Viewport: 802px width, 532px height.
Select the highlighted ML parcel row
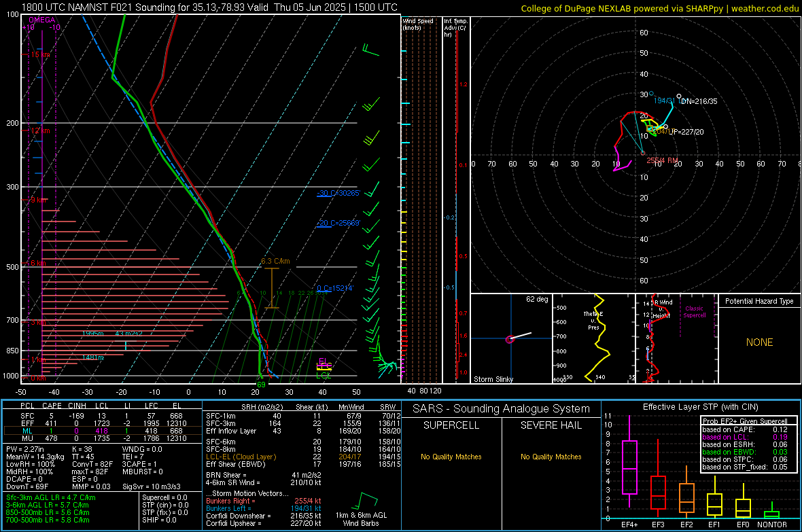(x=102, y=431)
